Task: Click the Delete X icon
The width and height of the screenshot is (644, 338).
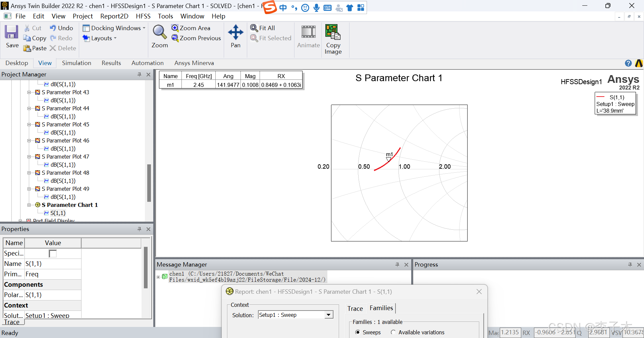Action: point(53,48)
